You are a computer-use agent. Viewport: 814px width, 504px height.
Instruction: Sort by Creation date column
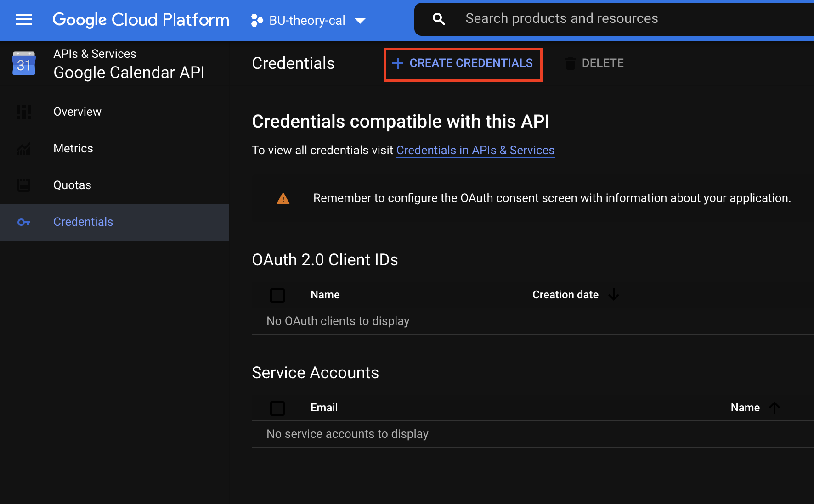565,295
